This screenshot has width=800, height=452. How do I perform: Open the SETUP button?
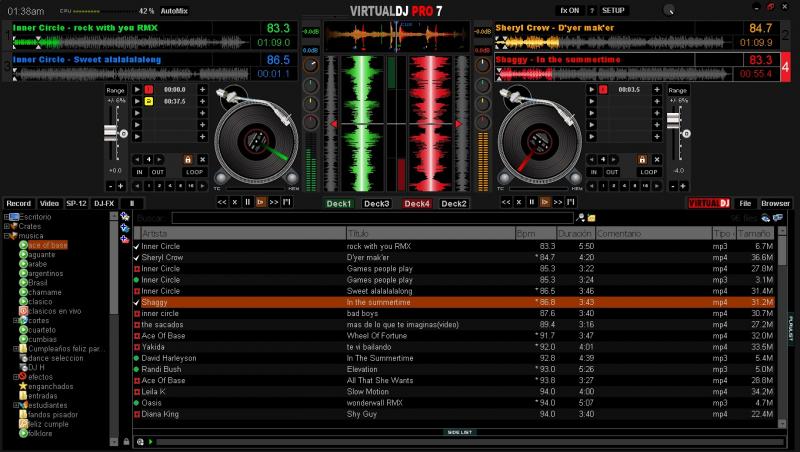pyautogui.click(x=613, y=10)
